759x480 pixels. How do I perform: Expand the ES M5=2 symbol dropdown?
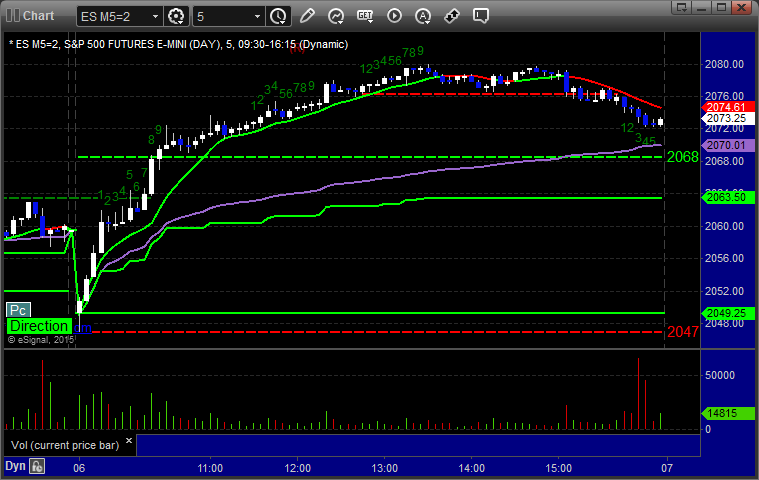tap(154, 16)
